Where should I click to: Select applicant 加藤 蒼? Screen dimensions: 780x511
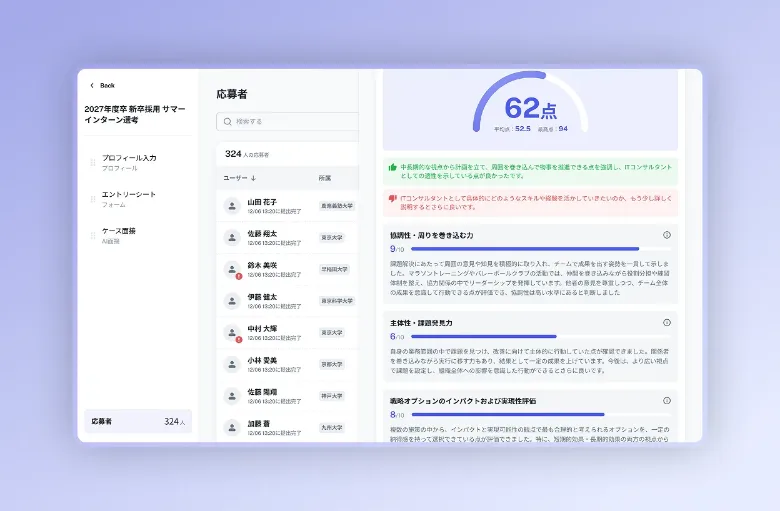288,427
